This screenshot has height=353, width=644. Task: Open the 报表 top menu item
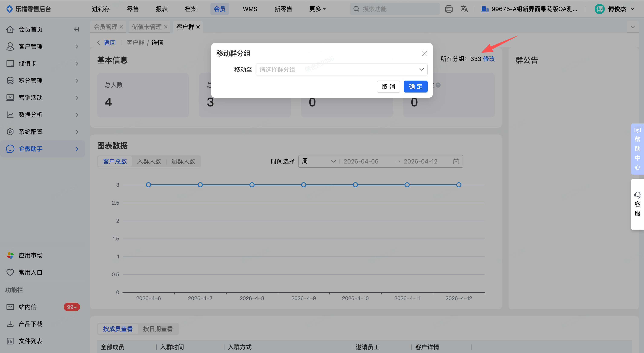162,9
